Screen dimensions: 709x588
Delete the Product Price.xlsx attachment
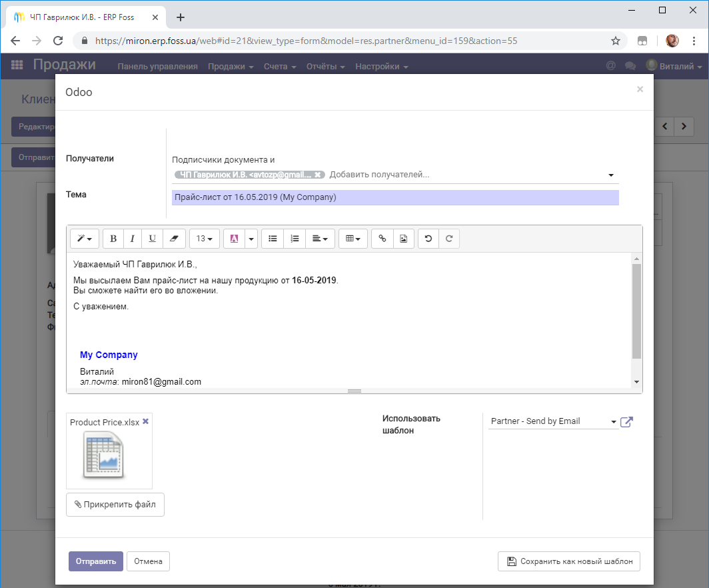pos(145,421)
